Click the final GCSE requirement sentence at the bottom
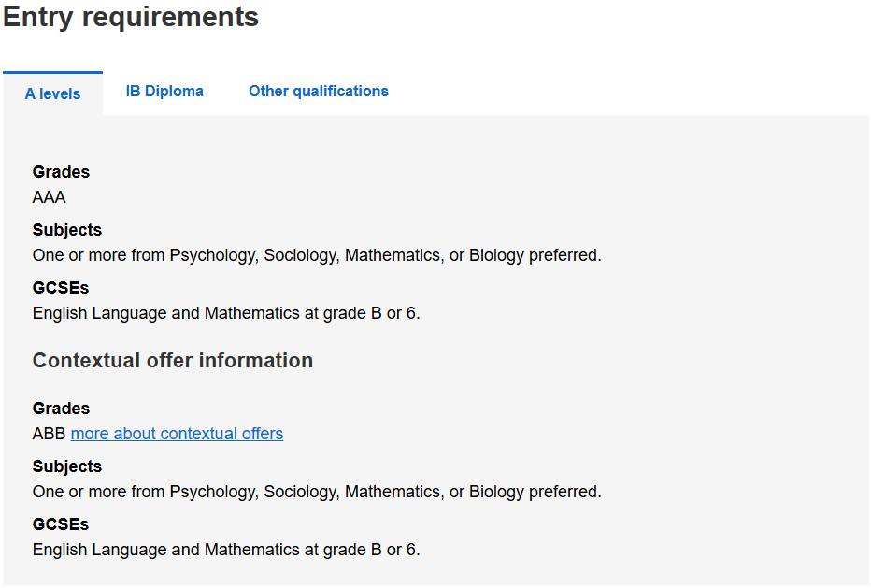 (226, 550)
